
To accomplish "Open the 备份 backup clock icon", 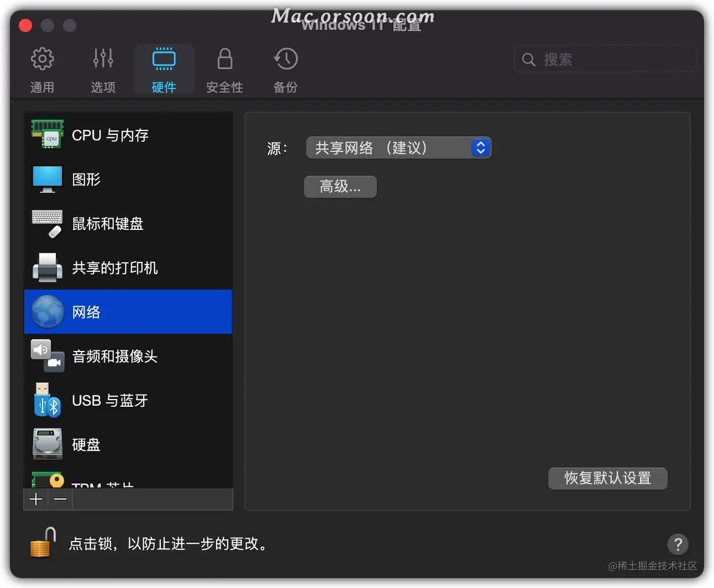I will pos(286,59).
